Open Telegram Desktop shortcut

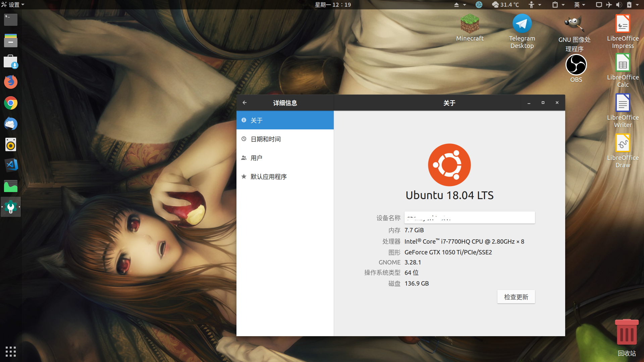[x=522, y=31]
